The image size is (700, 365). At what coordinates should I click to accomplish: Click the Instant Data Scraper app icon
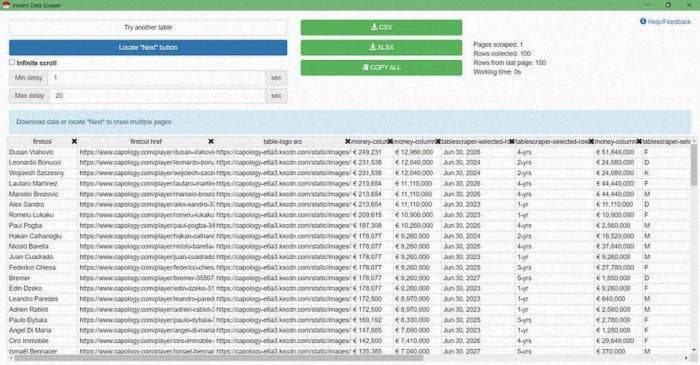coord(6,5)
